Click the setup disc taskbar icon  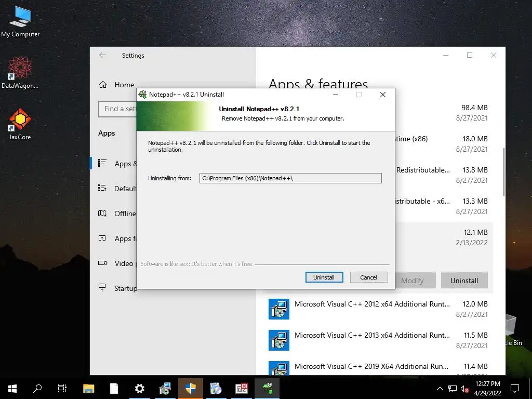(216, 389)
